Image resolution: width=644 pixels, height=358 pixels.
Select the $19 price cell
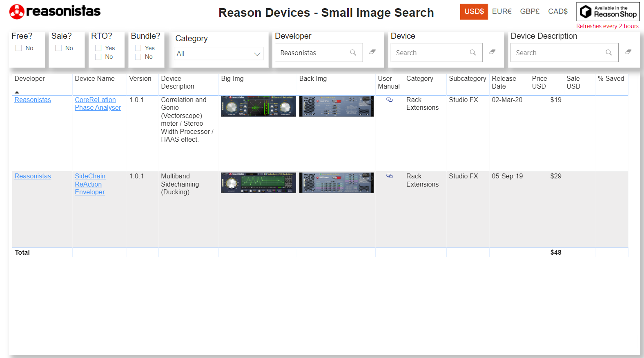[556, 100]
